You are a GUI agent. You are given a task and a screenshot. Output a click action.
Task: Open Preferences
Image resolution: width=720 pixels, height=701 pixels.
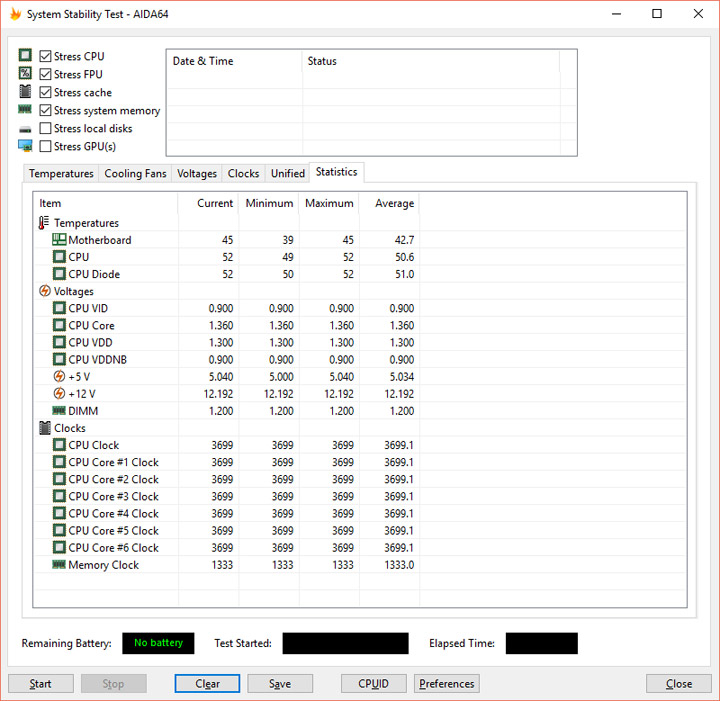pos(447,684)
